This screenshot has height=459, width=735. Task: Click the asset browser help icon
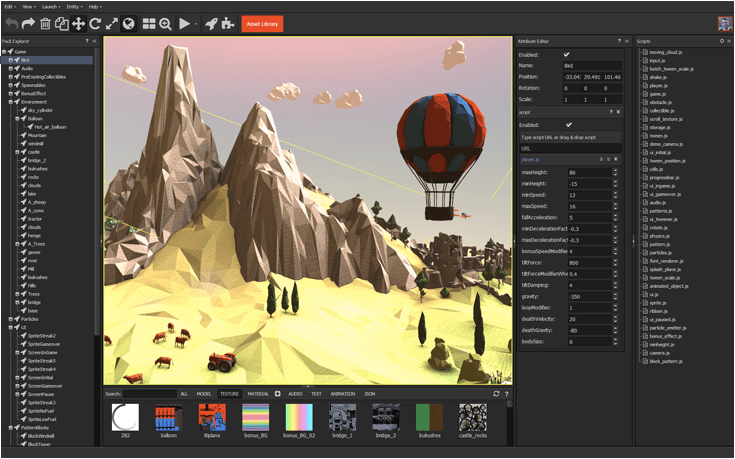click(506, 394)
